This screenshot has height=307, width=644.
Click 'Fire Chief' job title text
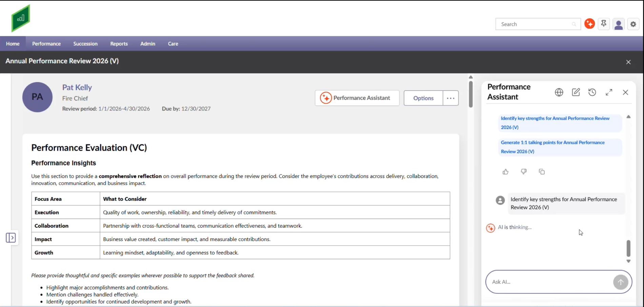tap(75, 98)
